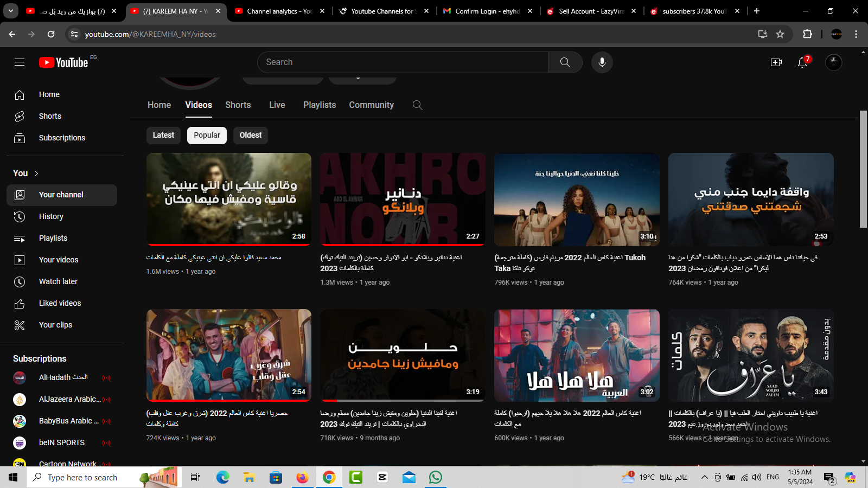The width and height of the screenshot is (868, 488).
Task: Click the voice search microphone icon
Action: [602, 62]
